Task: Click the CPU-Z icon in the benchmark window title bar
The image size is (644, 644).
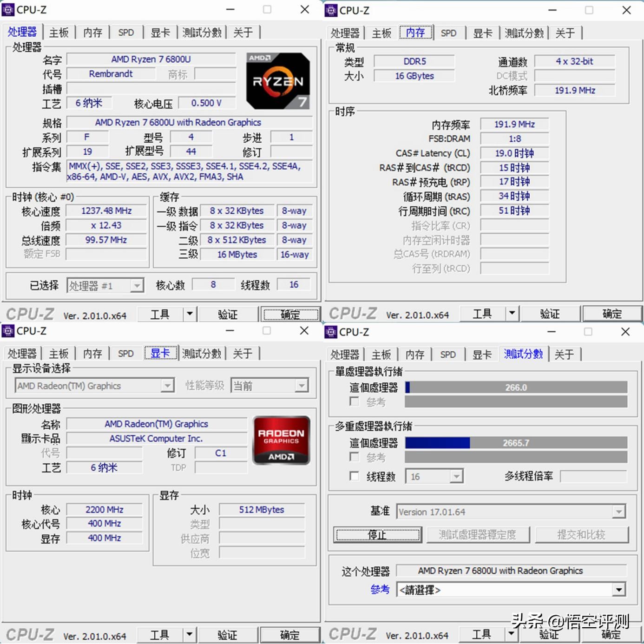Action: [x=330, y=332]
